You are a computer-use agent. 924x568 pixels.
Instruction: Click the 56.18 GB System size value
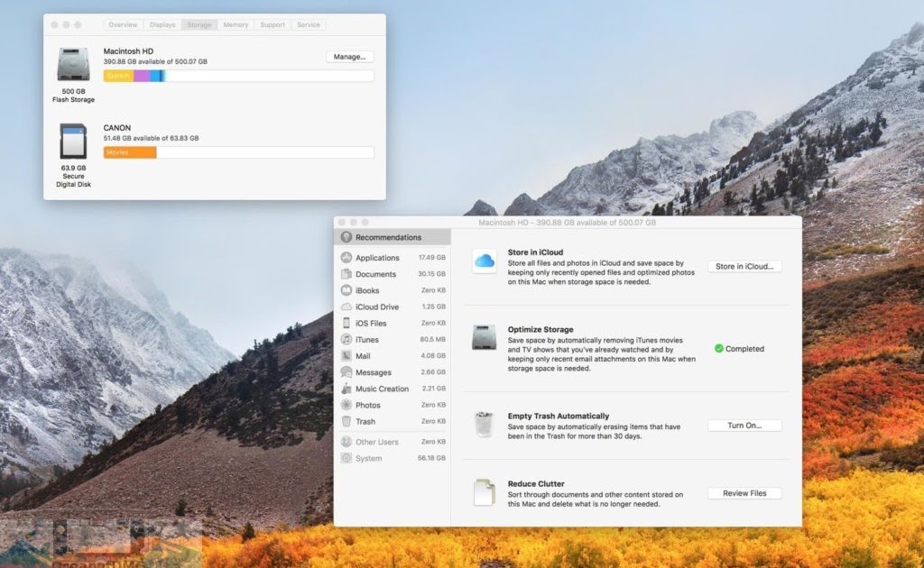pos(432,458)
